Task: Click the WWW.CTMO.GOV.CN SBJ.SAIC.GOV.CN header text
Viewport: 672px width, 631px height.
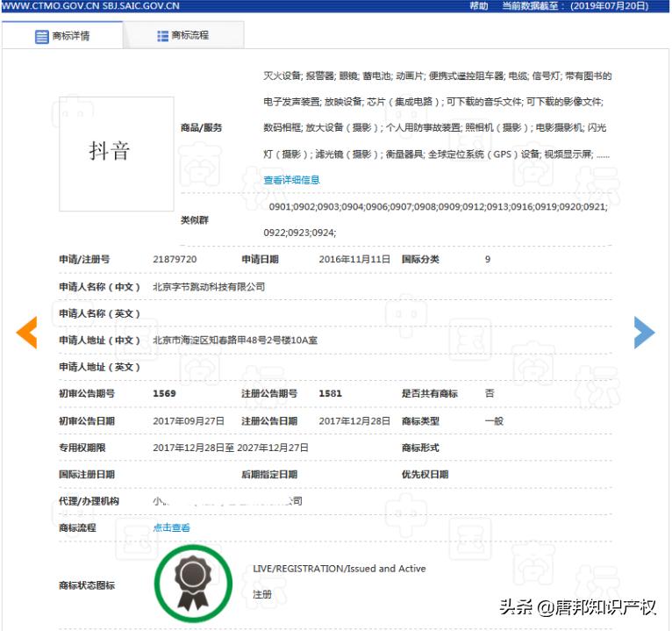Action: [x=90, y=6]
